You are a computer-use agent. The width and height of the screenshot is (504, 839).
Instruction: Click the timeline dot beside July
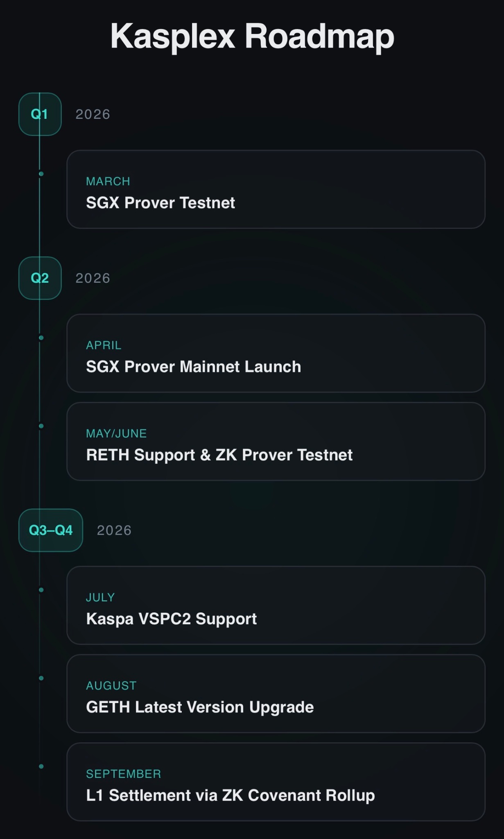click(41, 590)
